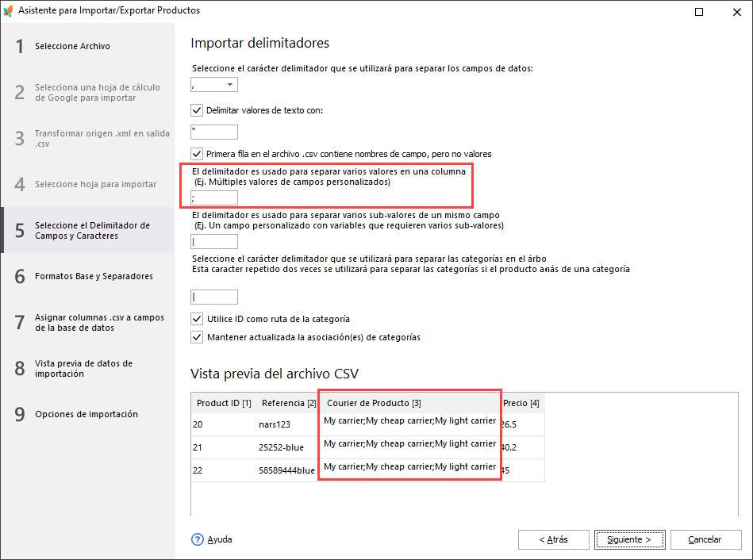The width and height of the screenshot is (753, 560).
Task: Click the 'Precio [4]' column header
Action: point(522,403)
